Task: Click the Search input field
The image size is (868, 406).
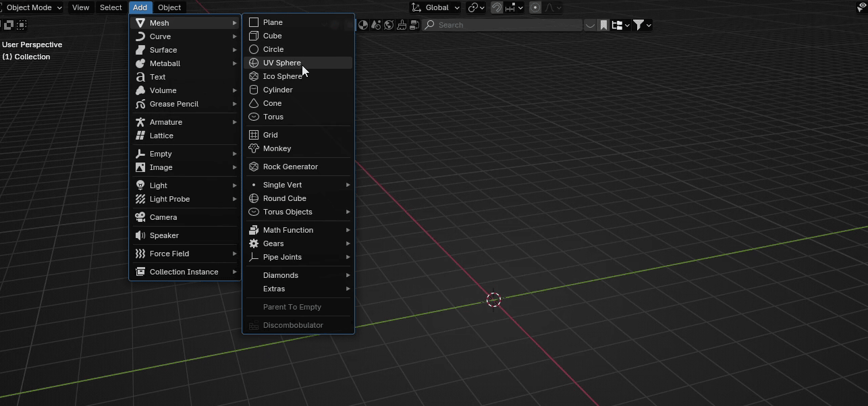Action: pyautogui.click(x=506, y=25)
